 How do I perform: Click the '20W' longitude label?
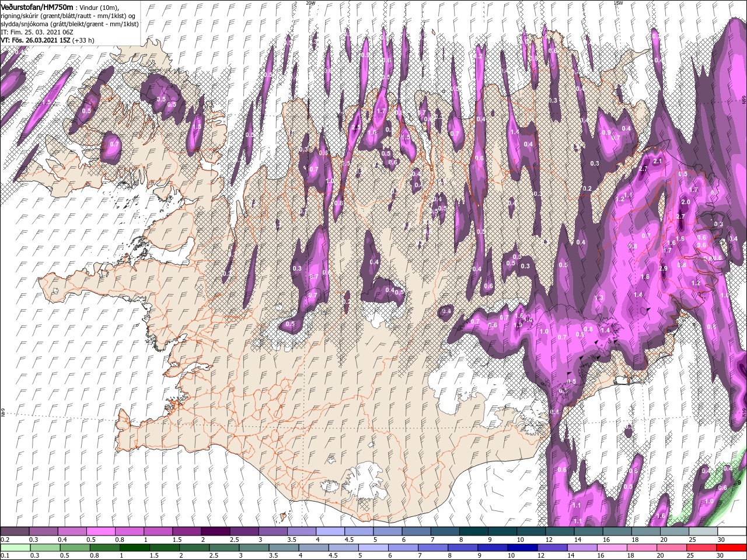point(310,2)
